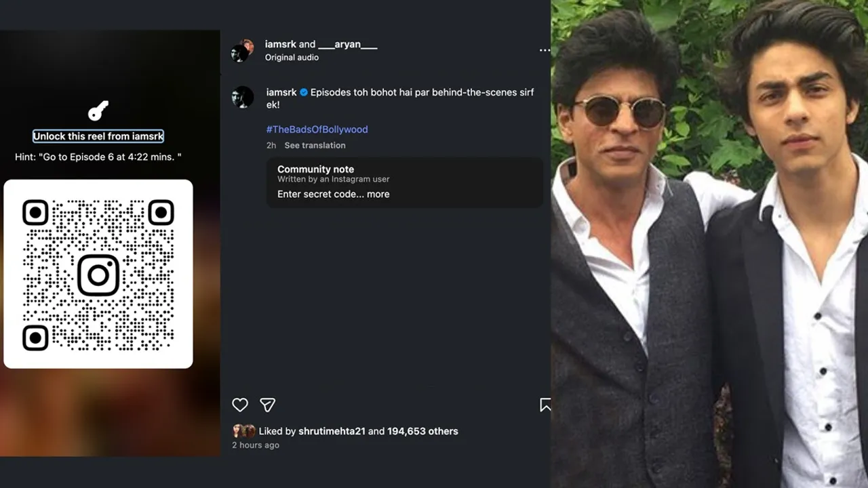Click 'Unlock this reel from iamsrk' text
The image size is (868, 488).
click(x=98, y=136)
